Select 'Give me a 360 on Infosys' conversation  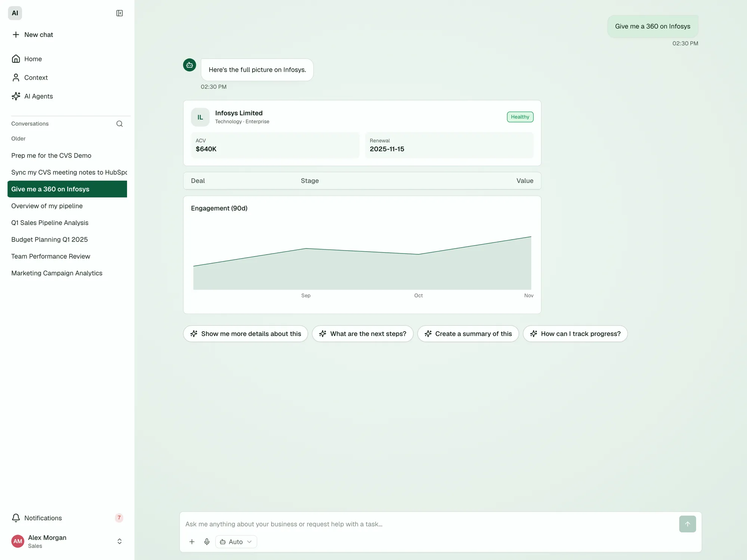pos(67,189)
